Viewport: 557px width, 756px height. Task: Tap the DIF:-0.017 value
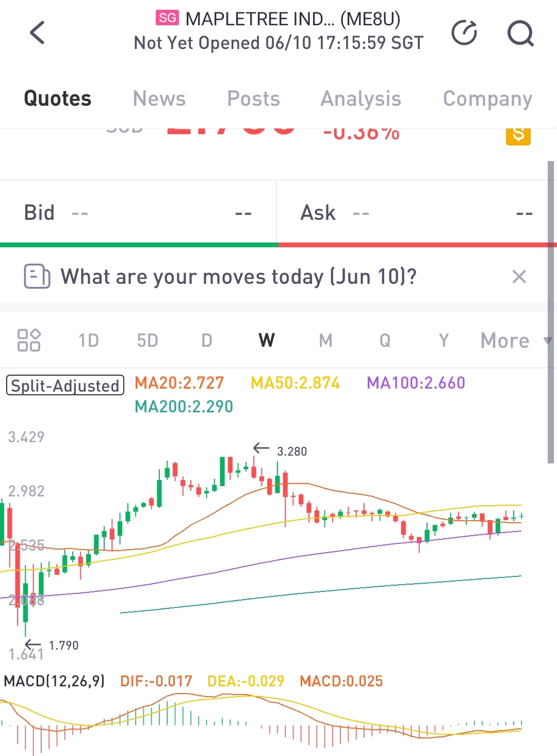tap(156, 681)
